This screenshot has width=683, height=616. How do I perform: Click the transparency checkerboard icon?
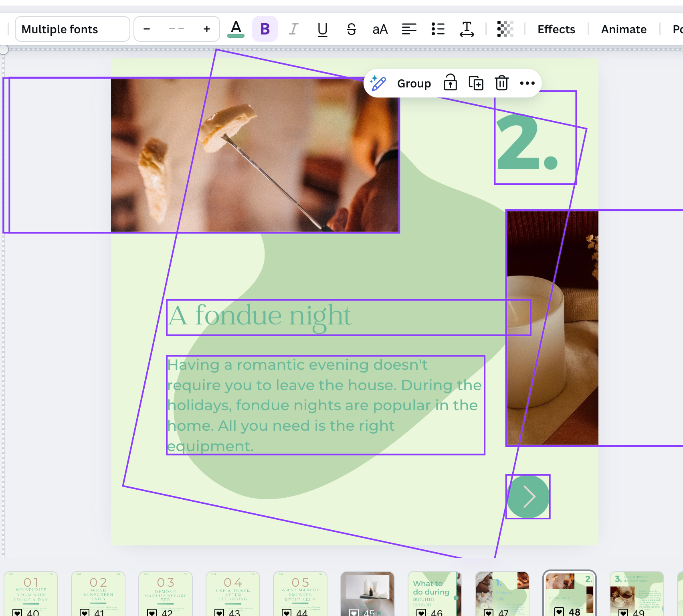click(505, 29)
